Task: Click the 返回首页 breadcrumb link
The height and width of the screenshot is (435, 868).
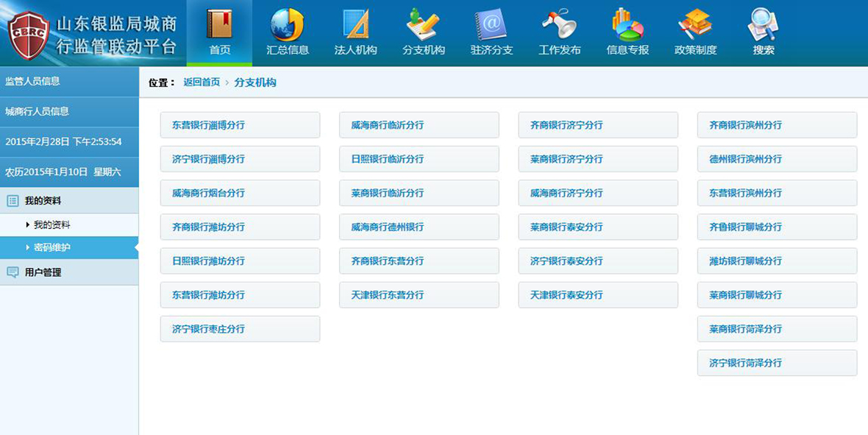Action: (202, 82)
